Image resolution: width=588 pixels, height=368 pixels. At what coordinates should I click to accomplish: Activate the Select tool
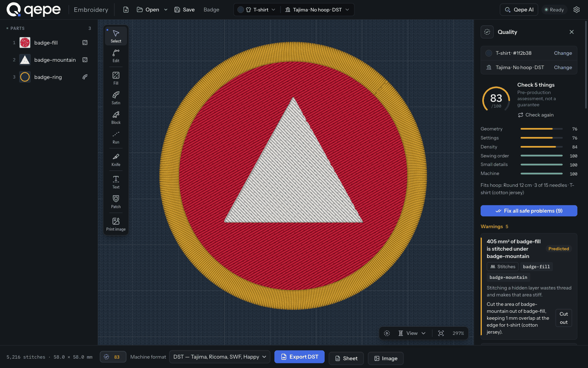116,36
